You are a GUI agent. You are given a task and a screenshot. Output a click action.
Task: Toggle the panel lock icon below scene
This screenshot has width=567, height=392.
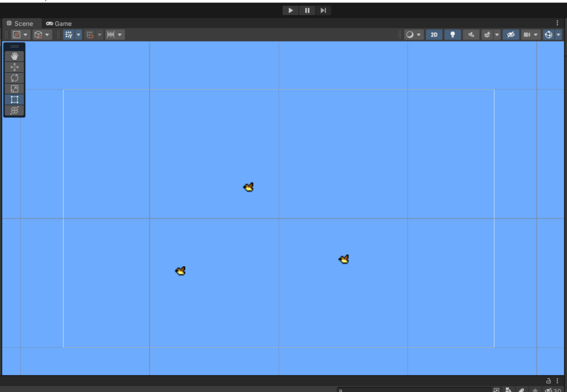[x=548, y=381]
